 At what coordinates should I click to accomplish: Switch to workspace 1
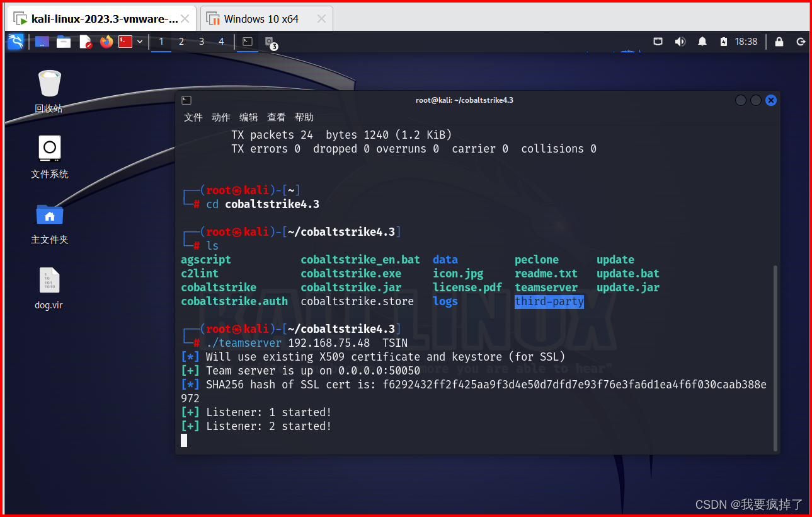161,42
